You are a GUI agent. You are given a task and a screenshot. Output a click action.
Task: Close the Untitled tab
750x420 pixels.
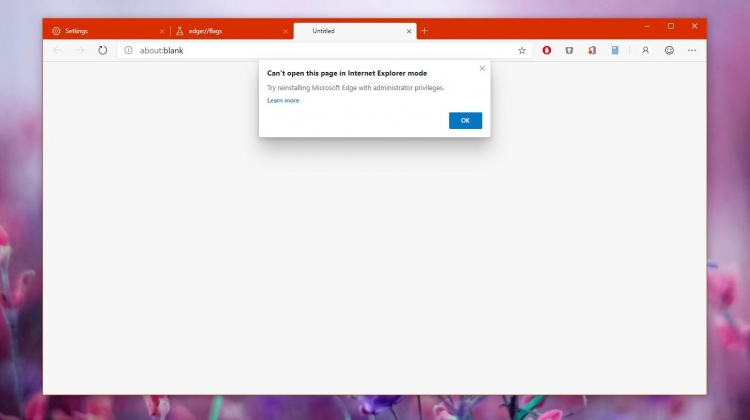409,31
